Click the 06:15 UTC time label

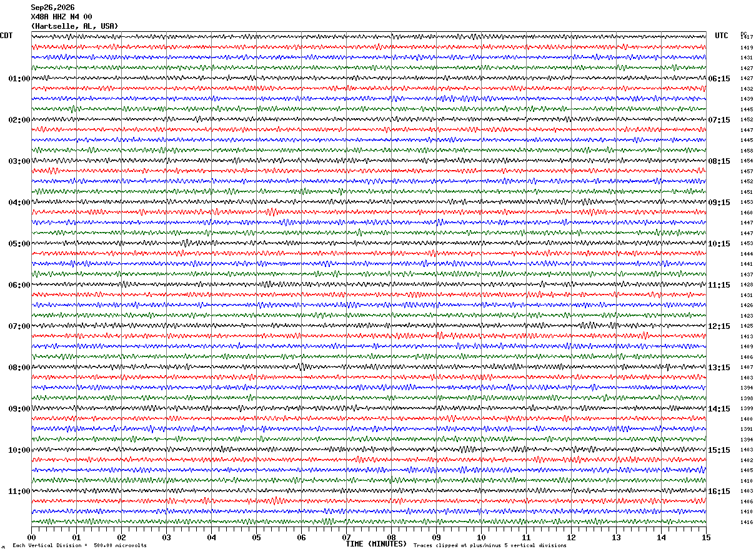[719, 79]
